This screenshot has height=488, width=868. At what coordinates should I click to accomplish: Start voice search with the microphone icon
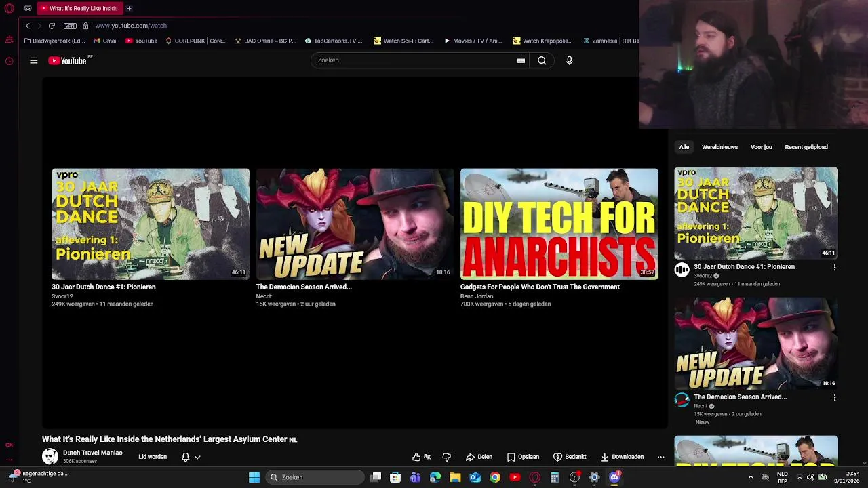point(569,60)
